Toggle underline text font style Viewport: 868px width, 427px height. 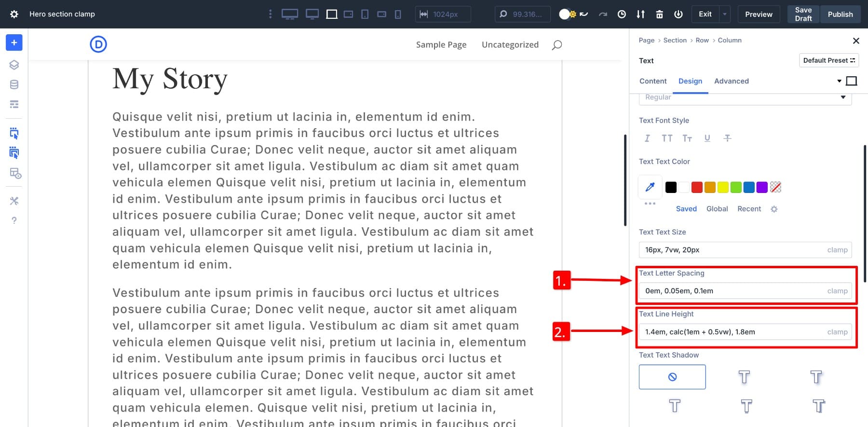click(x=707, y=138)
